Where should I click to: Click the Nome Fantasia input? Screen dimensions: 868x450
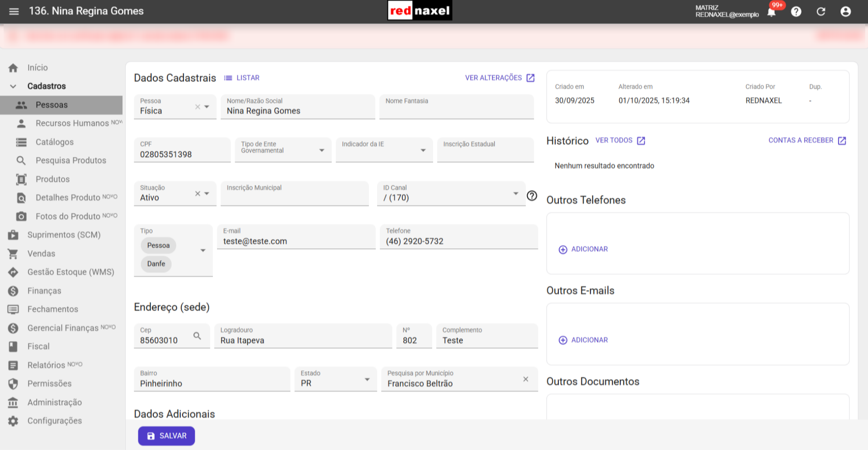[457, 107]
